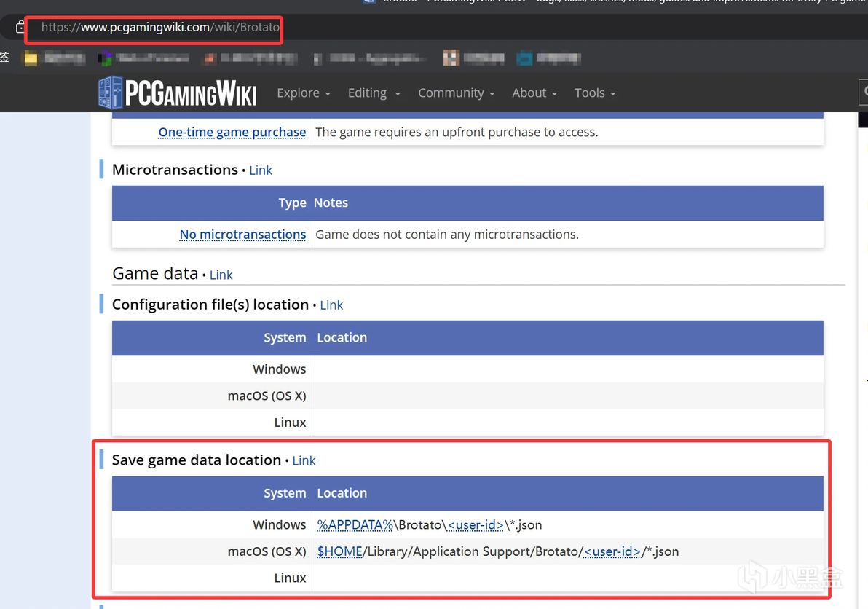
Task: Open the One-time game purchase link
Action: (232, 133)
